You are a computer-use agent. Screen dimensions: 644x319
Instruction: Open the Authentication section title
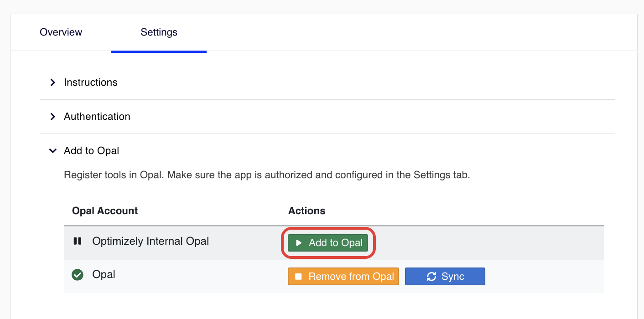97,117
